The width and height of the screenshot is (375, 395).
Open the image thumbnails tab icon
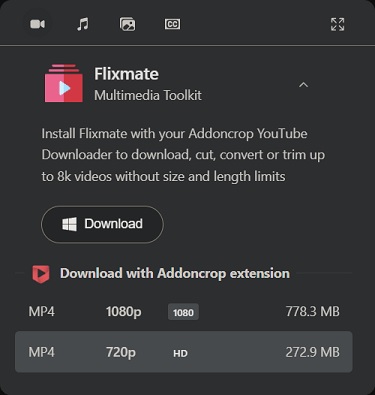[127, 24]
